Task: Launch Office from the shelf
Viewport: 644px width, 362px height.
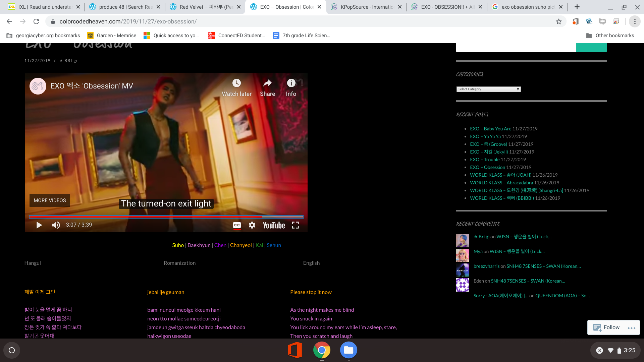Action: 295,350
